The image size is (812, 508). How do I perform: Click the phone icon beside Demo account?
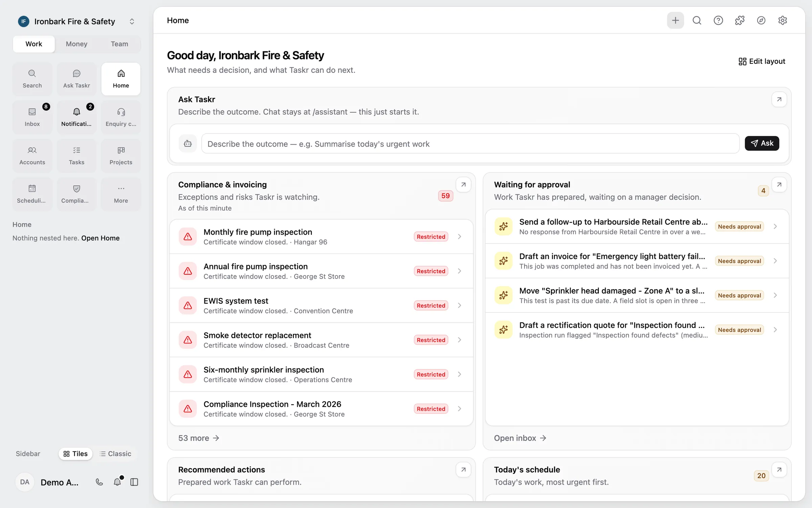click(99, 482)
